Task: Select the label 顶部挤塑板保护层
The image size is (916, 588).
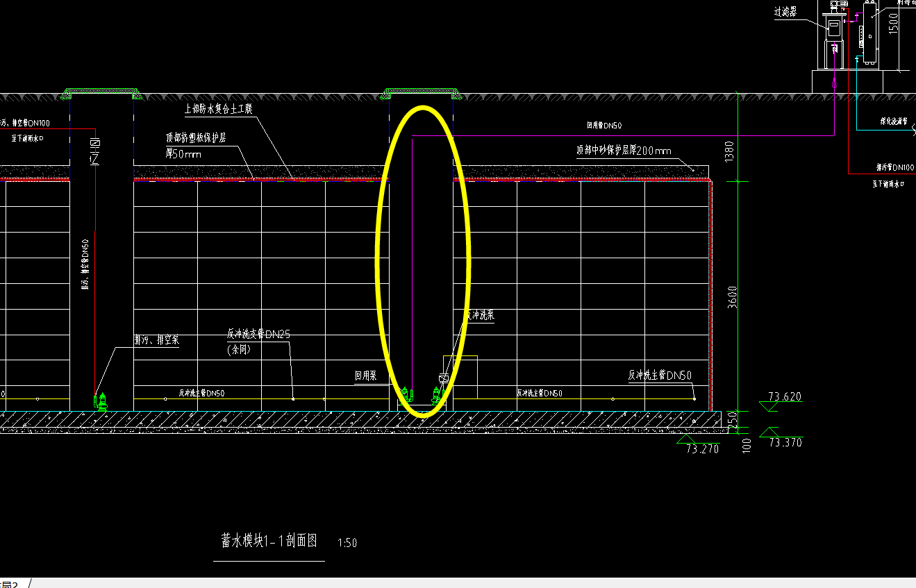Action: 196,138
